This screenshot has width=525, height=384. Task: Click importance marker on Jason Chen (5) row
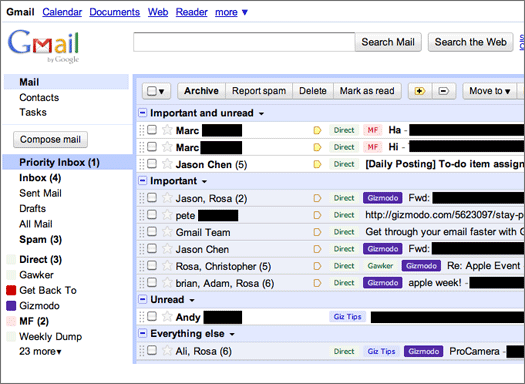click(317, 164)
